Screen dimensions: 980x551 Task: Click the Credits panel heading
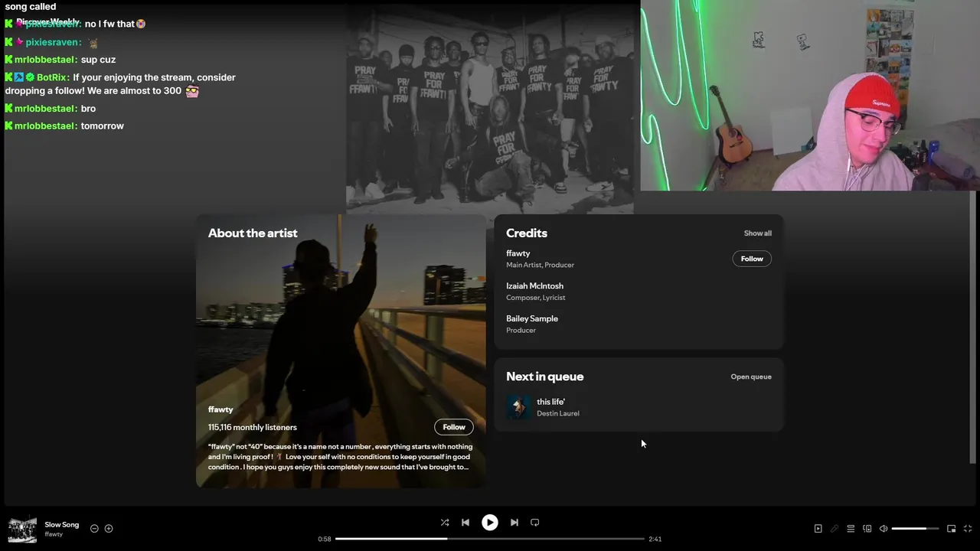point(527,233)
